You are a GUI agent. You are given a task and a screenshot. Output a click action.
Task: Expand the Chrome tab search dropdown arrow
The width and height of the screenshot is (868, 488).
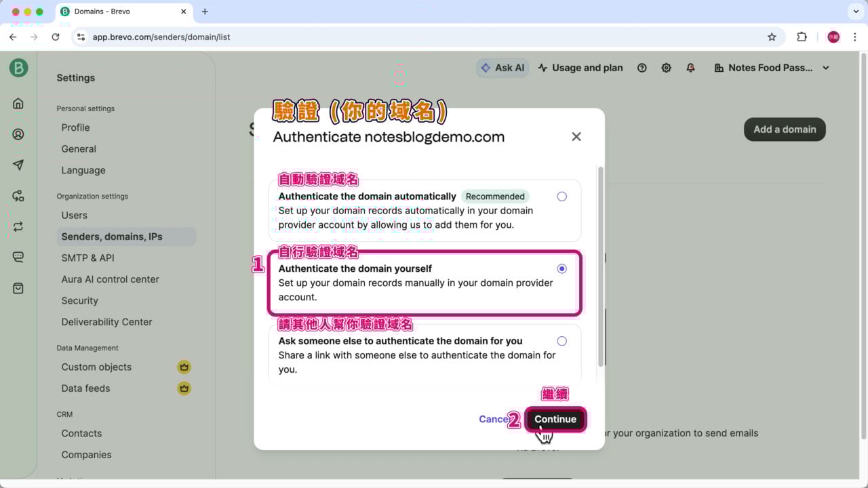854,12
